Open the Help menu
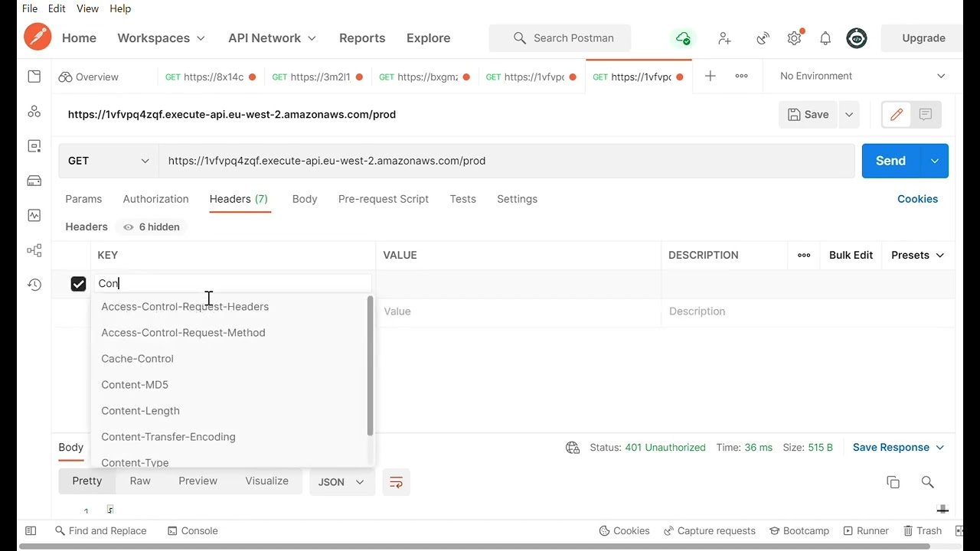 coord(120,8)
